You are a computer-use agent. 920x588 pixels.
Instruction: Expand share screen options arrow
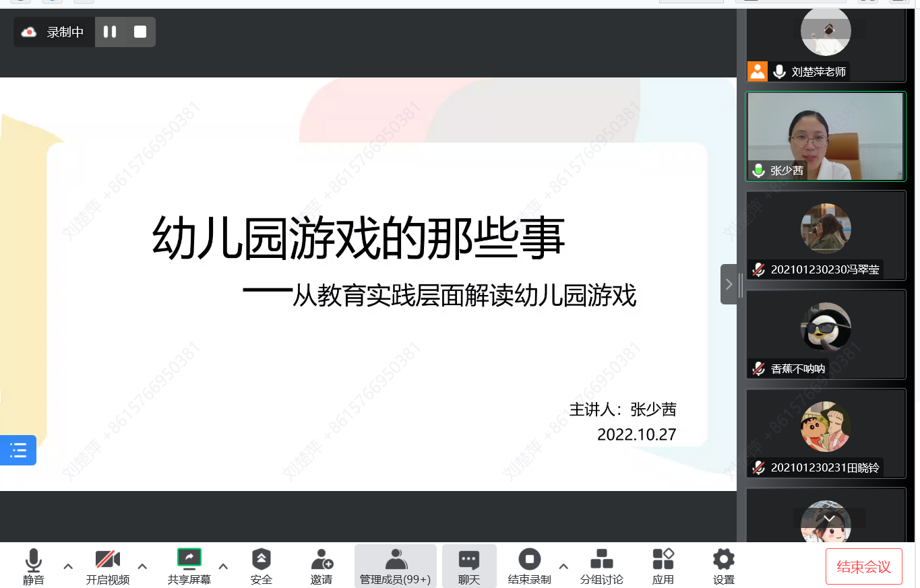point(223,566)
